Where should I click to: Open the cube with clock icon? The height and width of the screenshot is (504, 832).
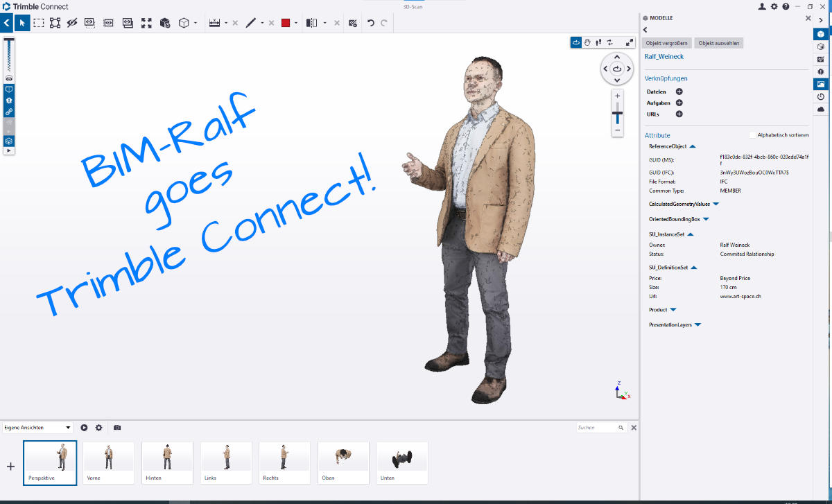[x=165, y=23]
